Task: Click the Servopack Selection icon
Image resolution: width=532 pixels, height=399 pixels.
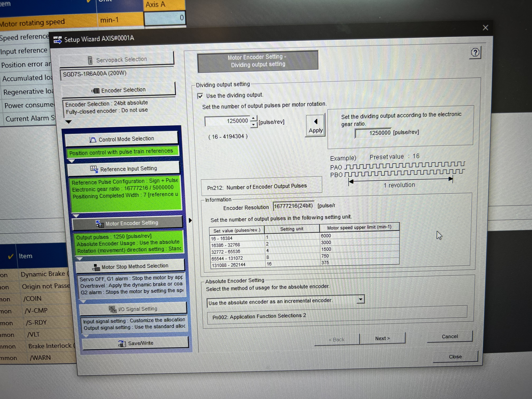Action: tap(90, 60)
